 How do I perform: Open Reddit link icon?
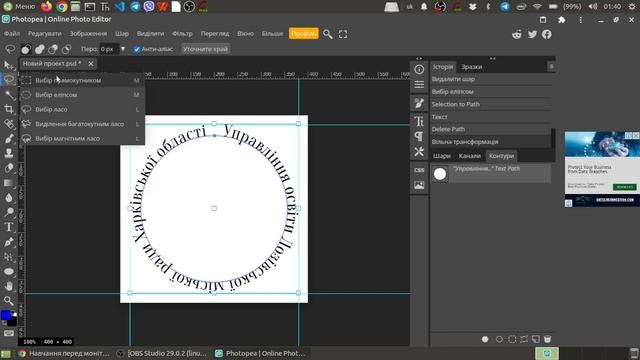517,34
